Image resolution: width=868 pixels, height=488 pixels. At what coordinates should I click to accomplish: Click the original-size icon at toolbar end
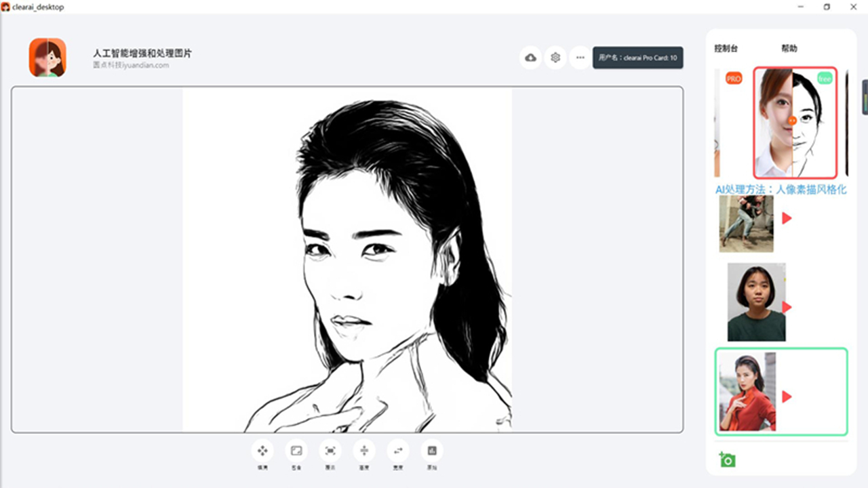pos(432,451)
